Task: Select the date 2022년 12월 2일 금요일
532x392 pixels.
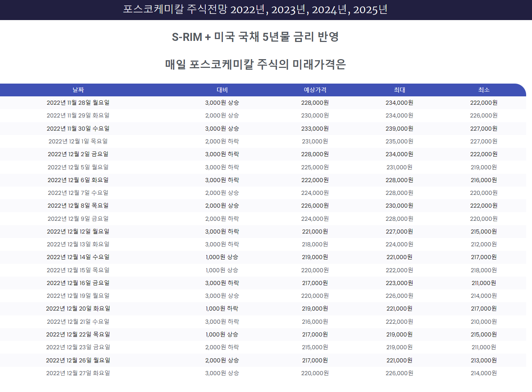Action: pyautogui.click(x=78, y=154)
